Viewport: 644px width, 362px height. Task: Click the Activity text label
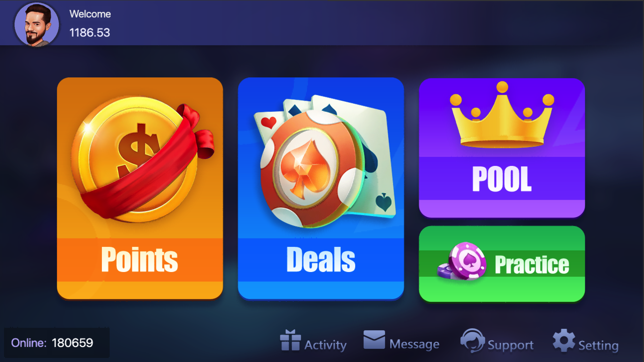[326, 345]
